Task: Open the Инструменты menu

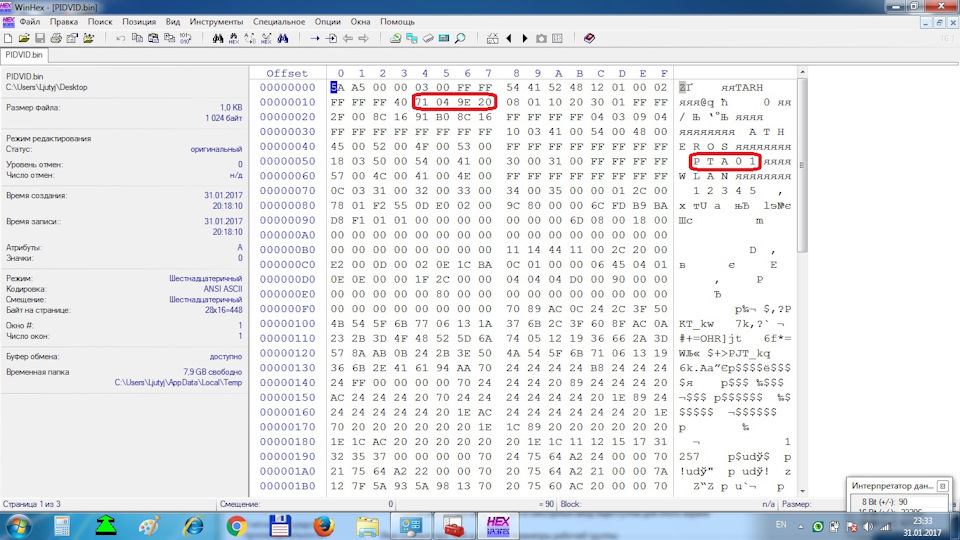Action: click(x=216, y=21)
